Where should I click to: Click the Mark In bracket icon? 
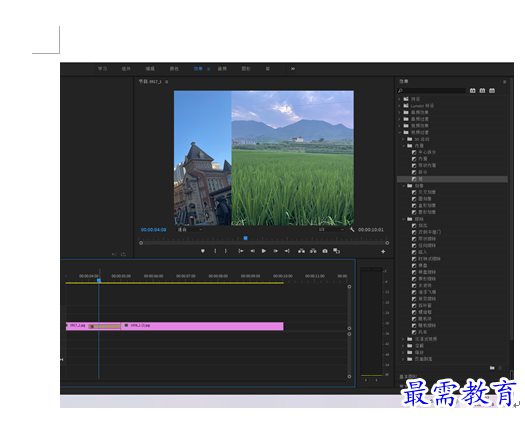coord(215,251)
